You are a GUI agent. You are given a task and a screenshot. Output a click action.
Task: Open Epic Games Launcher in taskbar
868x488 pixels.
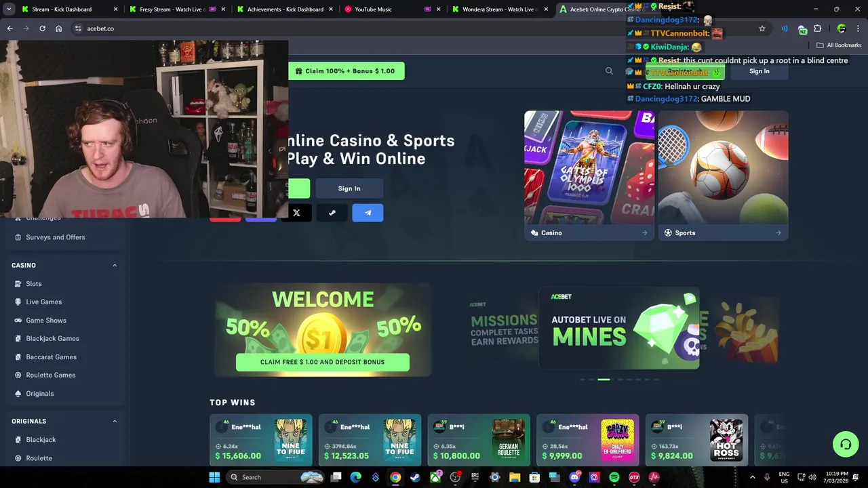point(475,477)
